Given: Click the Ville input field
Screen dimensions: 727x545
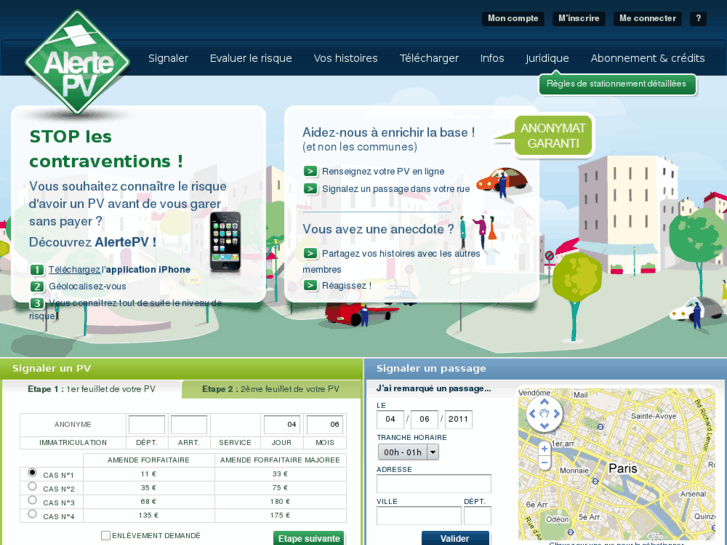Looking at the screenshot, I should point(419,516).
